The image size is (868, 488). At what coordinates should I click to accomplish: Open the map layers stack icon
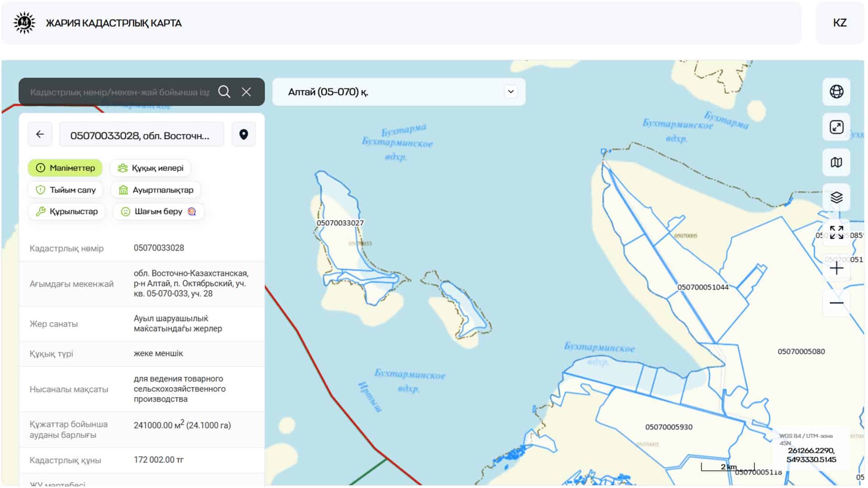point(836,198)
